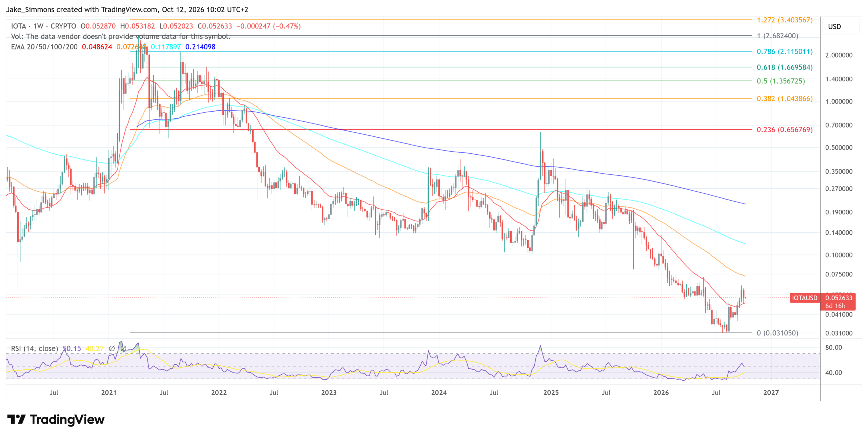This screenshot has width=868, height=438.
Task: Click blue EMA value 0.214098
Action: [200, 47]
